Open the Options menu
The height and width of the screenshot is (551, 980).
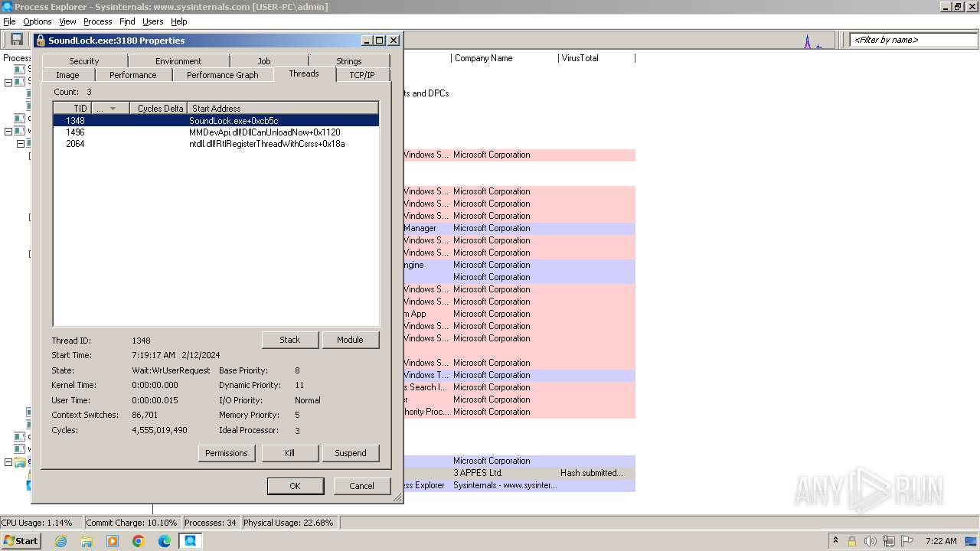pyautogui.click(x=37, y=21)
